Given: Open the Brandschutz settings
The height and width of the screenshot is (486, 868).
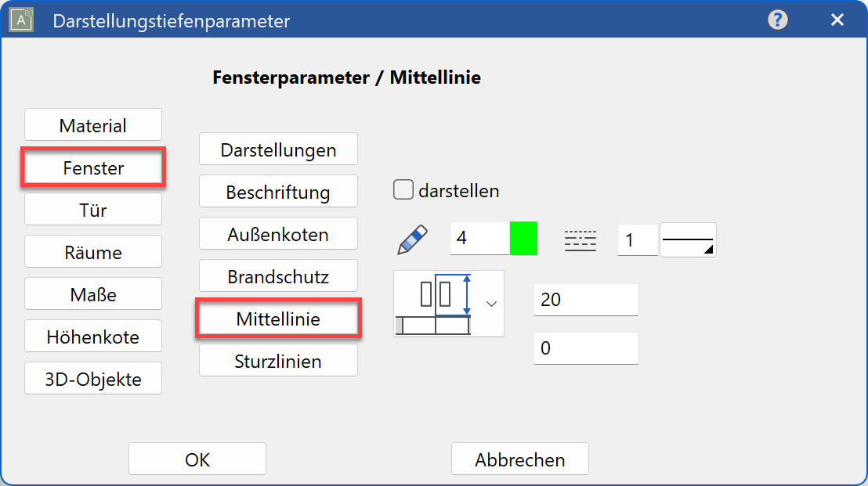Looking at the screenshot, I should (x=278, y=275).
